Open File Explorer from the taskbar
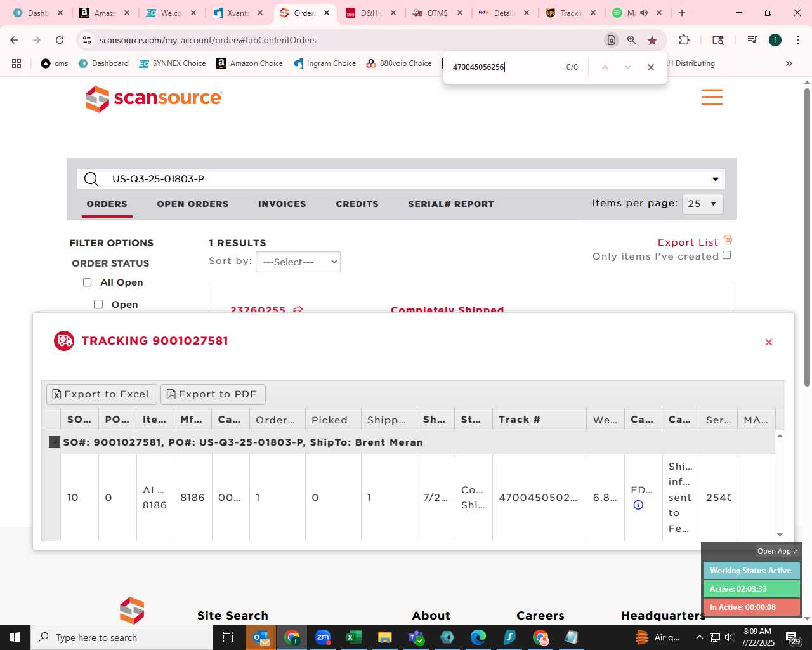The image size is (812, 650). 385,637
